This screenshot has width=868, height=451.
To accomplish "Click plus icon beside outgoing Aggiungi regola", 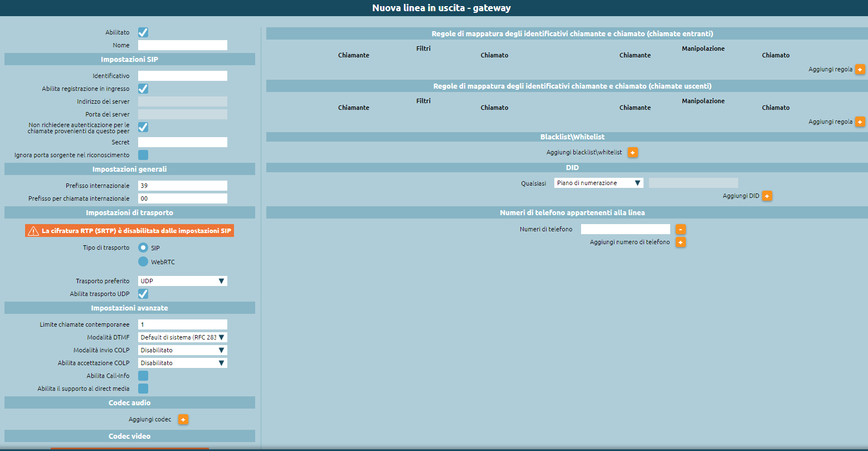I will click(860, 122).
